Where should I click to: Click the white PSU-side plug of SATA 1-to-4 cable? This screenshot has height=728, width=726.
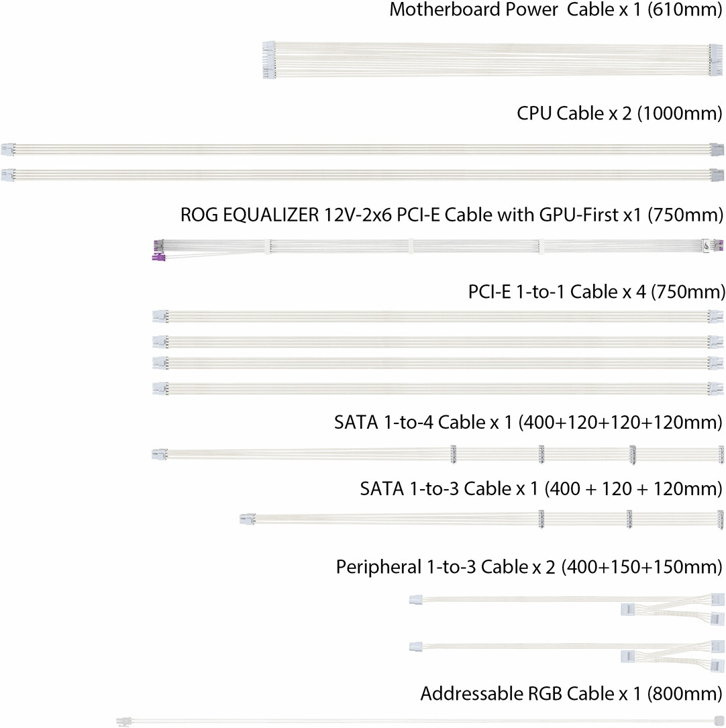point(159,454)
